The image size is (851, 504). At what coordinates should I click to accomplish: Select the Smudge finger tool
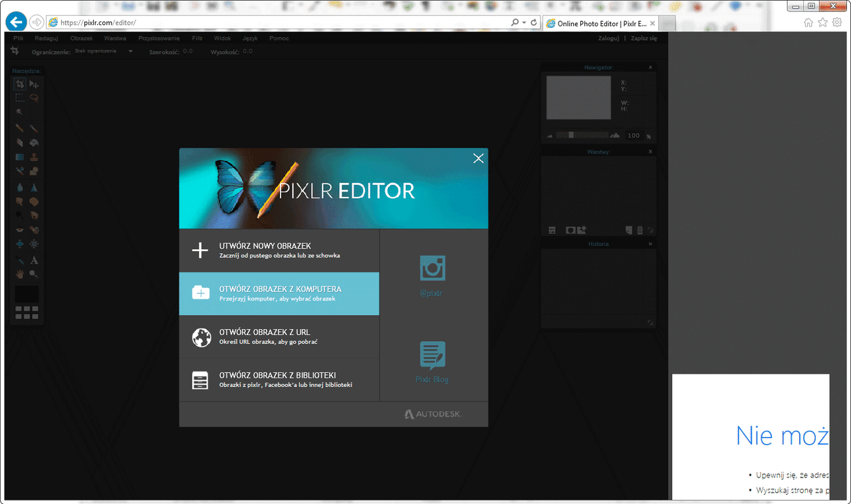click(x=20, y=201)
